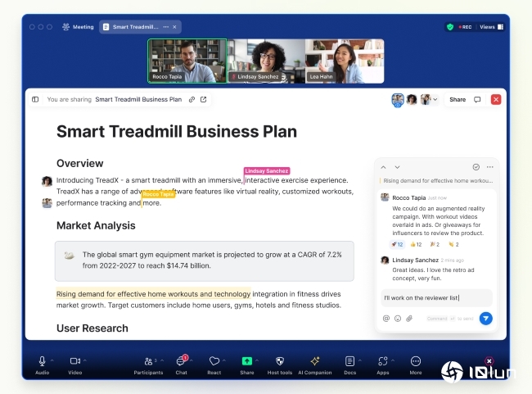Open the Views layout menu
Image resolution: width=532 pixels, height=394 pixels.
tap(491, 27)
